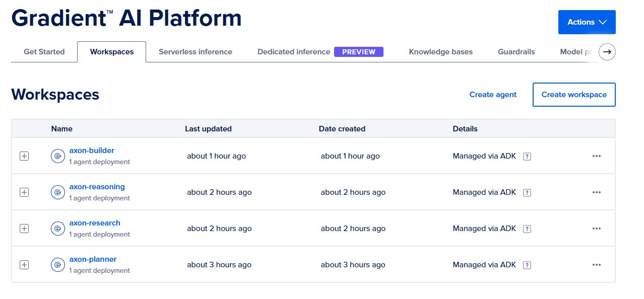Click the right arrow to scroll tabs
644x299 pixels.
pos(607,51)
